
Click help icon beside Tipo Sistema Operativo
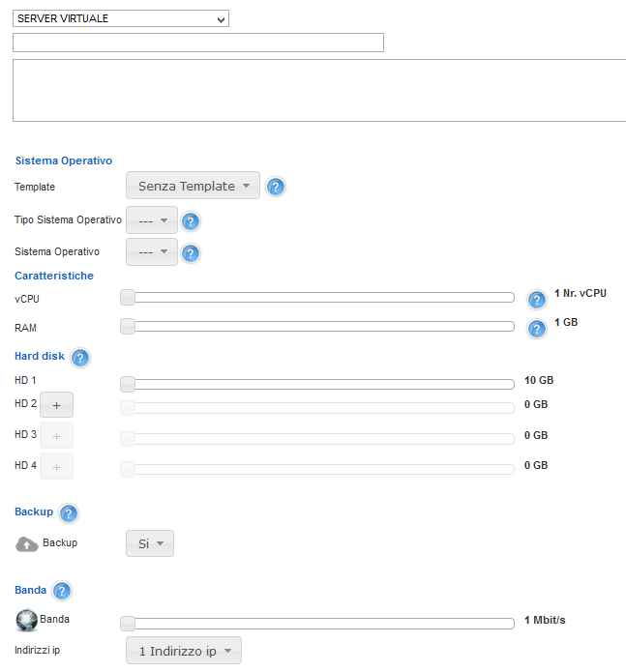[191, 221]
